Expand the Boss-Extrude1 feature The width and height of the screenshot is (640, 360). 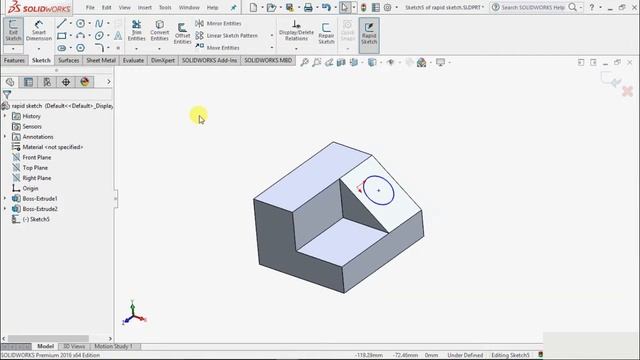[5, 199]
